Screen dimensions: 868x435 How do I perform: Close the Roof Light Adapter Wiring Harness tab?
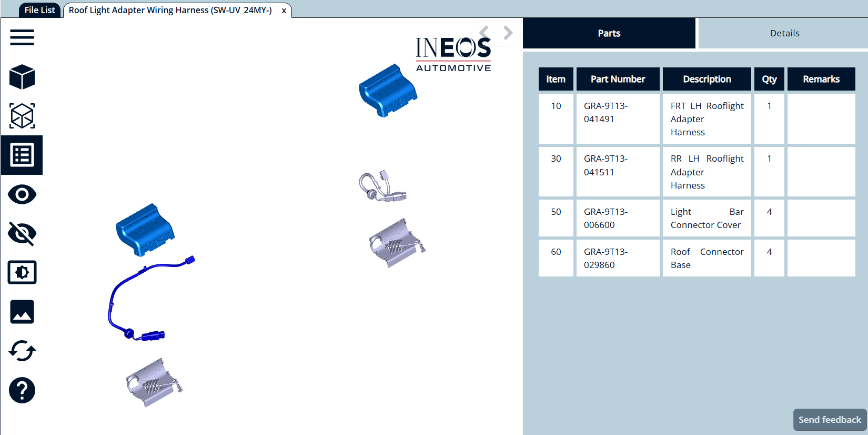point(284,11)
